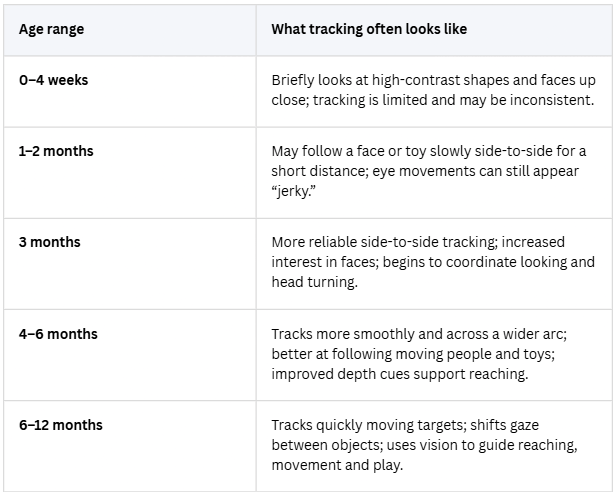Click 'between objects; uses vision' text line
Image resolution: width=614 pixels, height=494 pixels.
coord(424,445)
